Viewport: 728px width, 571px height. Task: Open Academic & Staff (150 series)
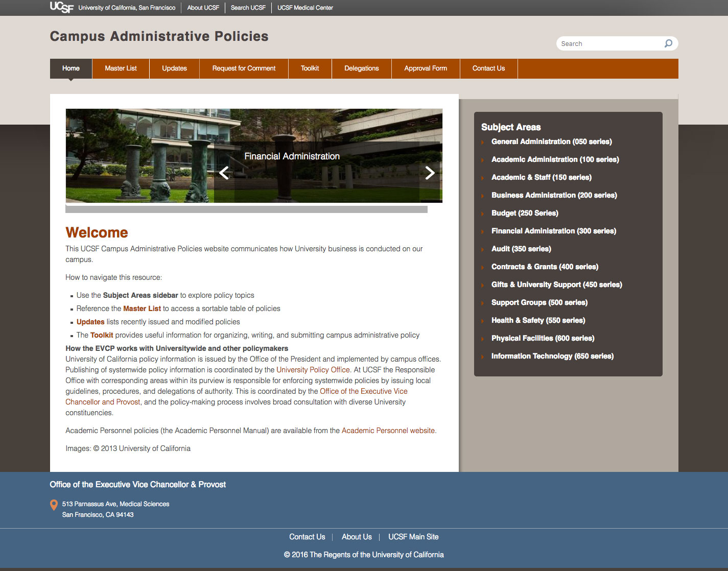click(542, 177)
